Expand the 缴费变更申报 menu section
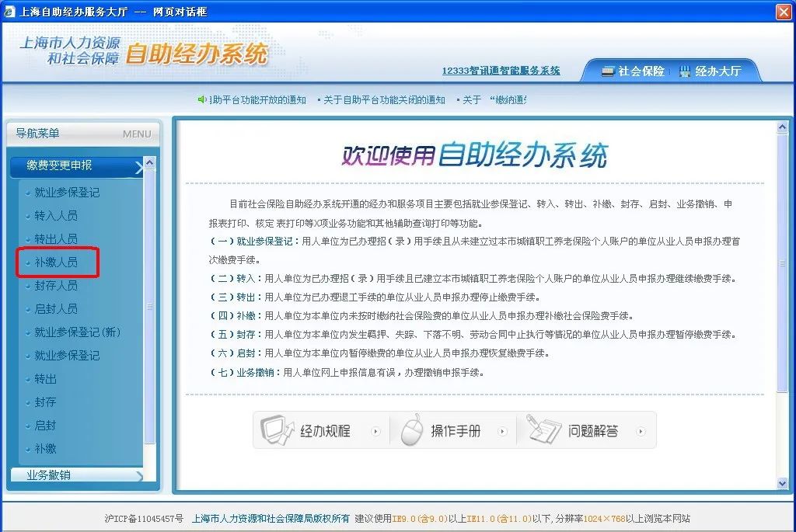The width and height of the screenshot is (796, 532). coord(76,165)
